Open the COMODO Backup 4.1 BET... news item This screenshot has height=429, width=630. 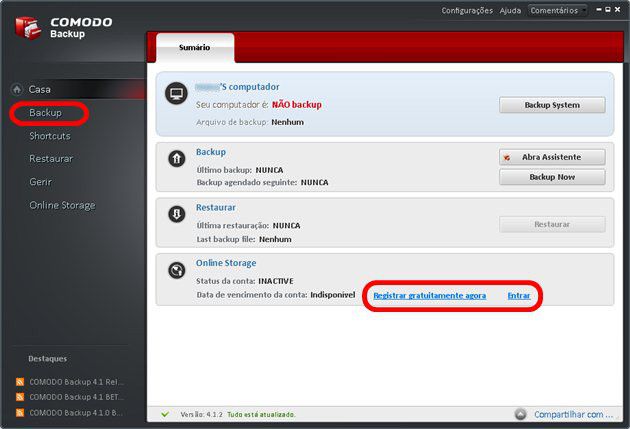(76, 397)
